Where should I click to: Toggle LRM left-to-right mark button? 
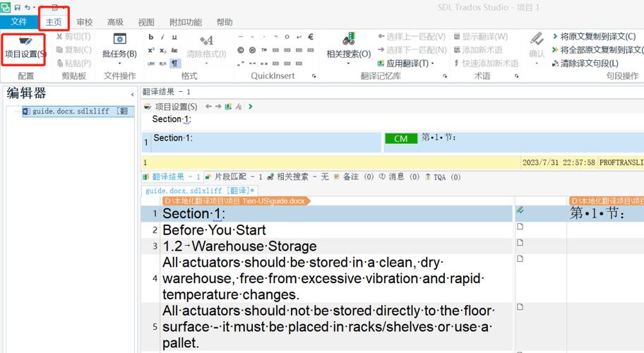pyautogui.click(x=151, y=64)
